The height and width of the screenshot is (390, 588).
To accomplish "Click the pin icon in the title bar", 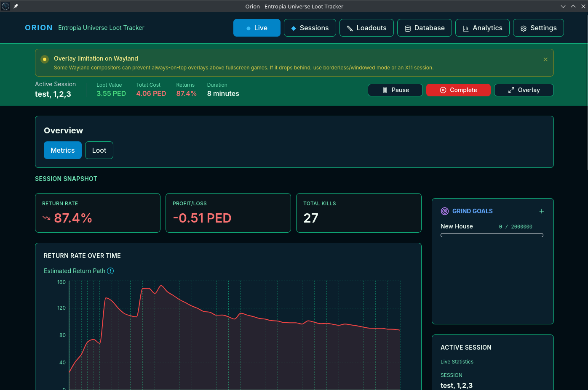I will click(x=16, y=6).
